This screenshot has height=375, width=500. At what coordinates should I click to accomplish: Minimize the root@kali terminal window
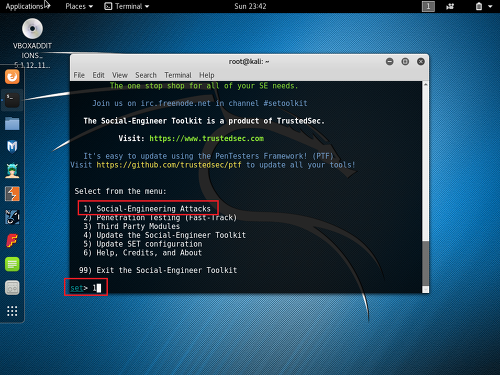coord(389,62)
